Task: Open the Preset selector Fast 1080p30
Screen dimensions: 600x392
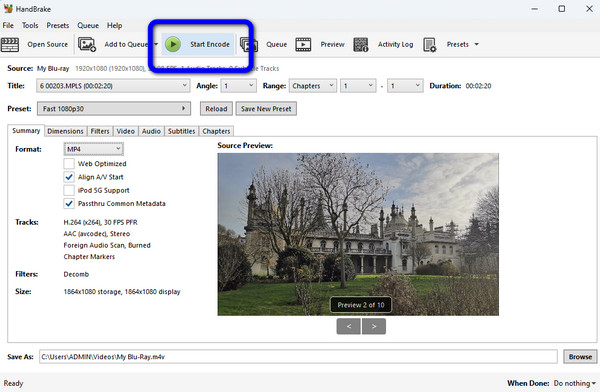Action: tap(114, 109)
